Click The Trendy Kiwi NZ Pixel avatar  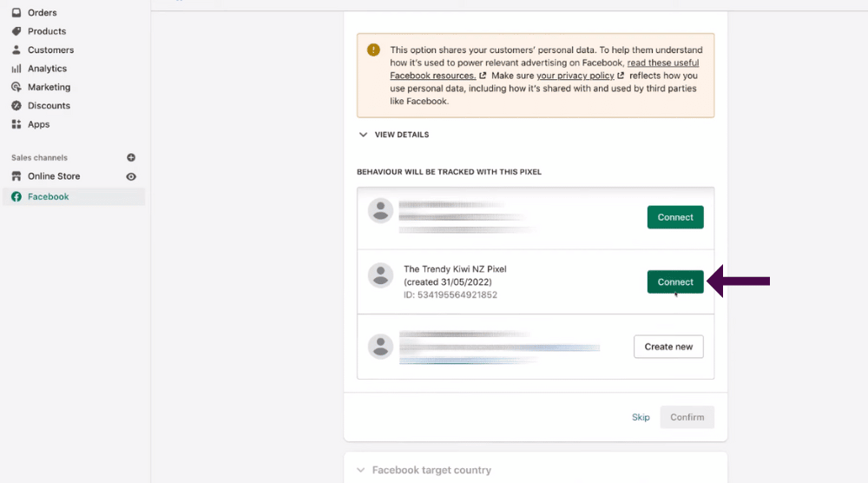[x=381, y=275]
